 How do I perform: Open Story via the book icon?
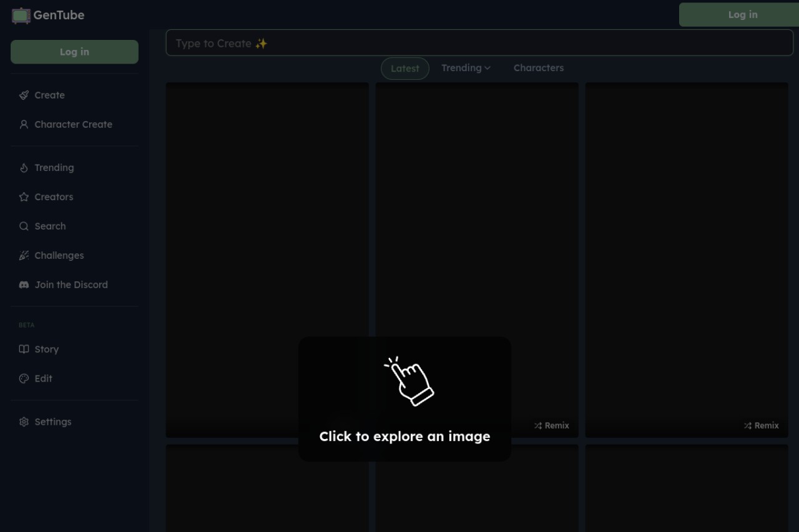(x=24, y=349)
